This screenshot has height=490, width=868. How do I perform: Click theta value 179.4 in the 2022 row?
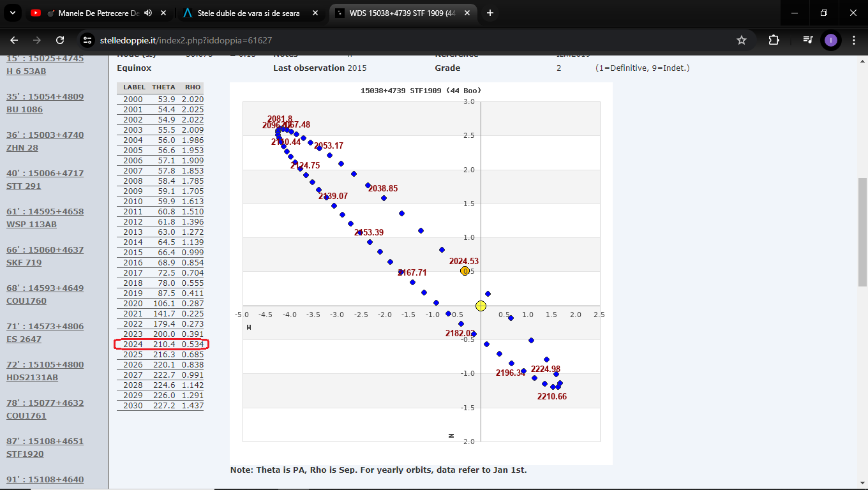coord(164,323)
